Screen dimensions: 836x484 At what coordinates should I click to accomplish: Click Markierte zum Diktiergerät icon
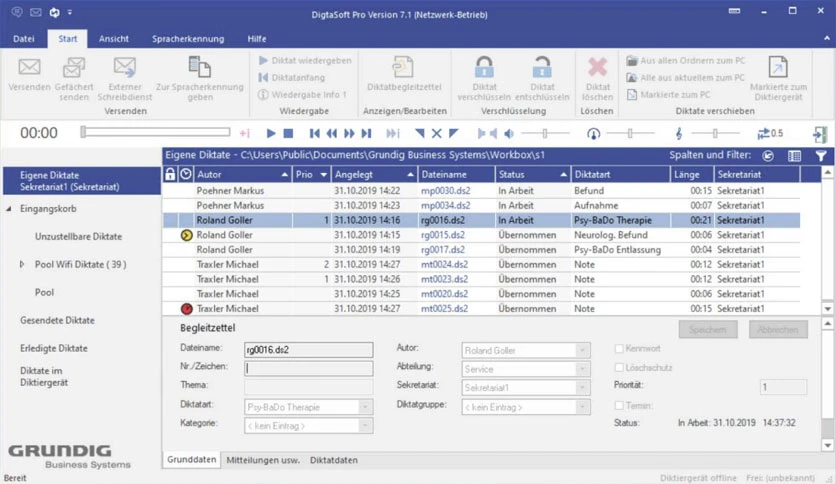tap(778, 67)
